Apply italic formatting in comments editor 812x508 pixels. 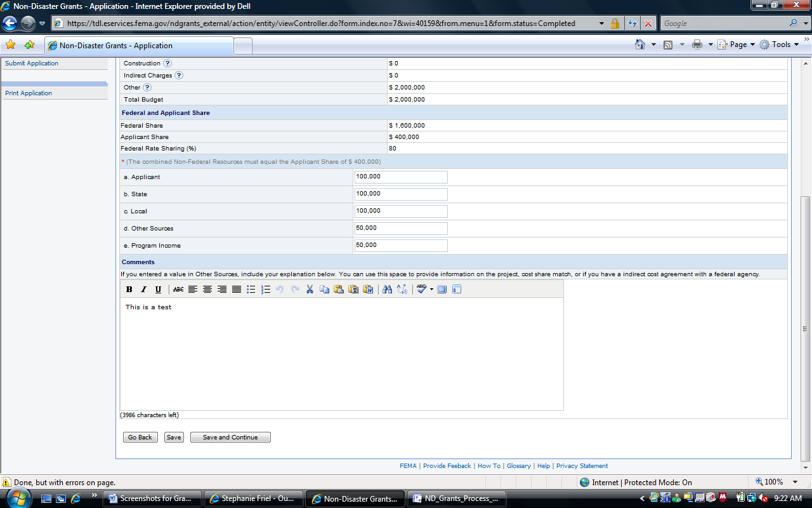[x=144, y=290]
